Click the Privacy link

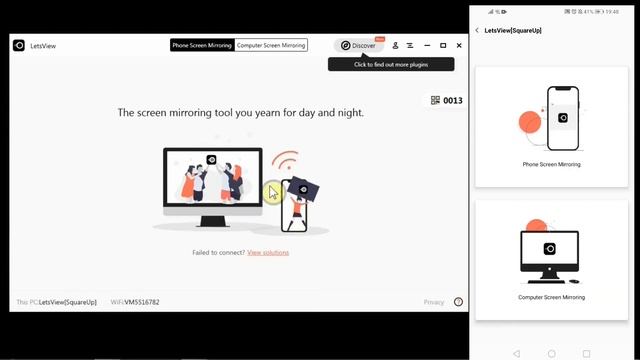coord(433,302)
